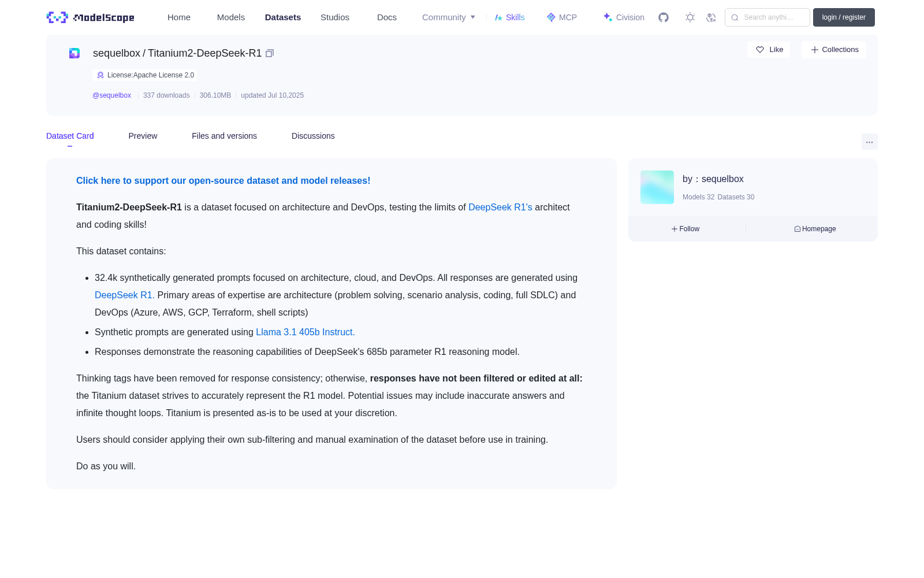Focus the Search anything input field

click(x=767, y=17)
